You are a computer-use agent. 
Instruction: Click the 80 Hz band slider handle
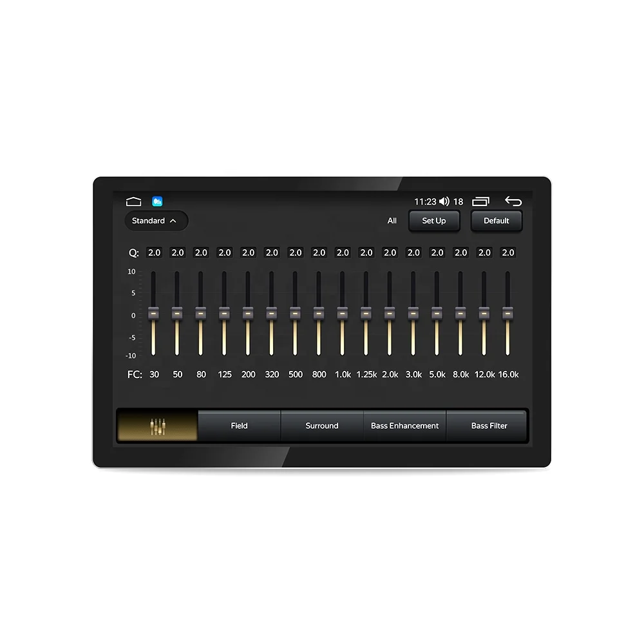200,314
